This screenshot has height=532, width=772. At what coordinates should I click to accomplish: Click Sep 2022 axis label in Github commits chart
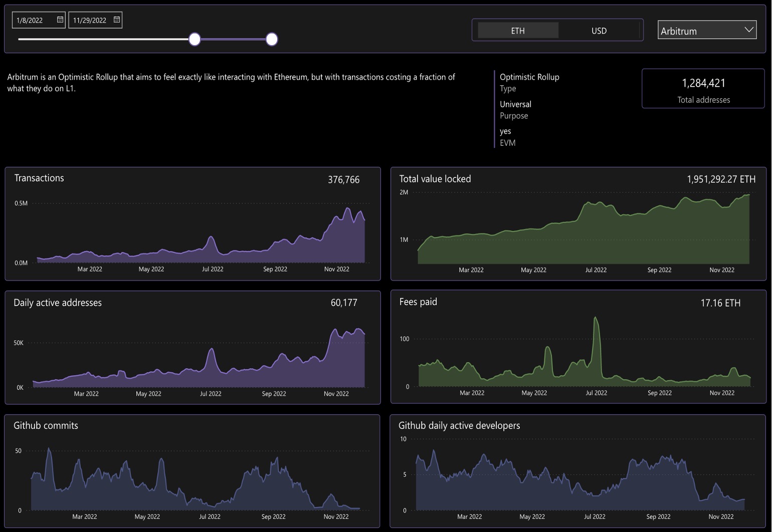[273, 516]
